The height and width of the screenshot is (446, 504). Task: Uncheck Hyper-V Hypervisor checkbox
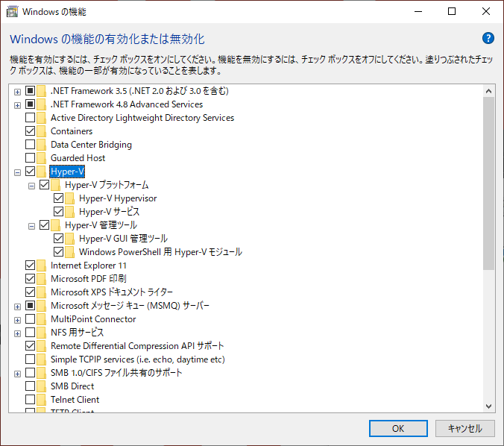pos(58,198)
